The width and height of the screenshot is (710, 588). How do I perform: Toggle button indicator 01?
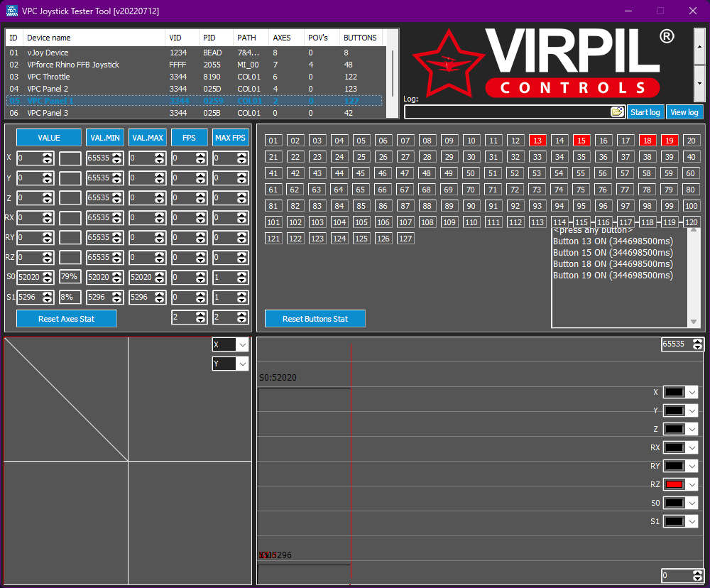[x=273, y=141]
